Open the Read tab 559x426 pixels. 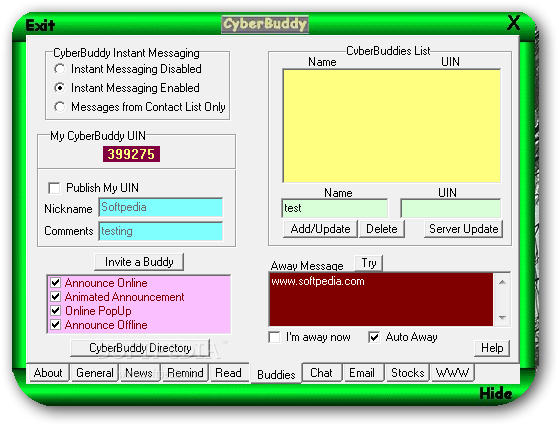229,373
